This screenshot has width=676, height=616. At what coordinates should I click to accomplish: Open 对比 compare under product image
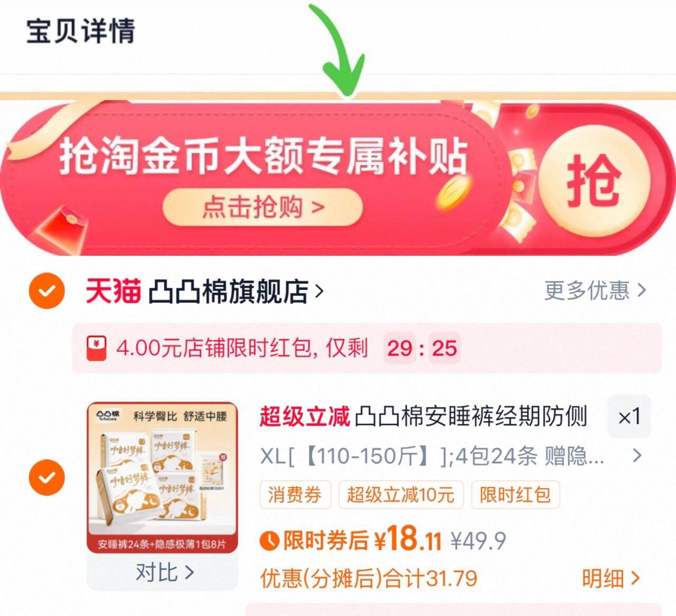point(164,572)
